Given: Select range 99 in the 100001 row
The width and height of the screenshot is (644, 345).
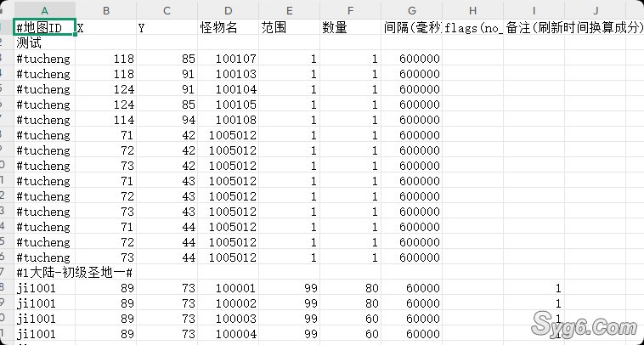Looking at the screenshot, I should coord(289,288).
